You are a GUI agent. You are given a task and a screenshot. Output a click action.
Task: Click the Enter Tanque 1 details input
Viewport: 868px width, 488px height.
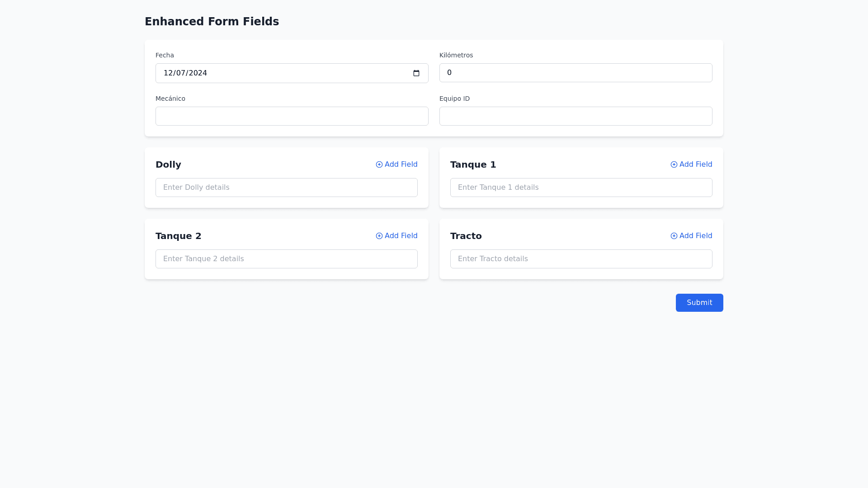[x=581, y=187]
